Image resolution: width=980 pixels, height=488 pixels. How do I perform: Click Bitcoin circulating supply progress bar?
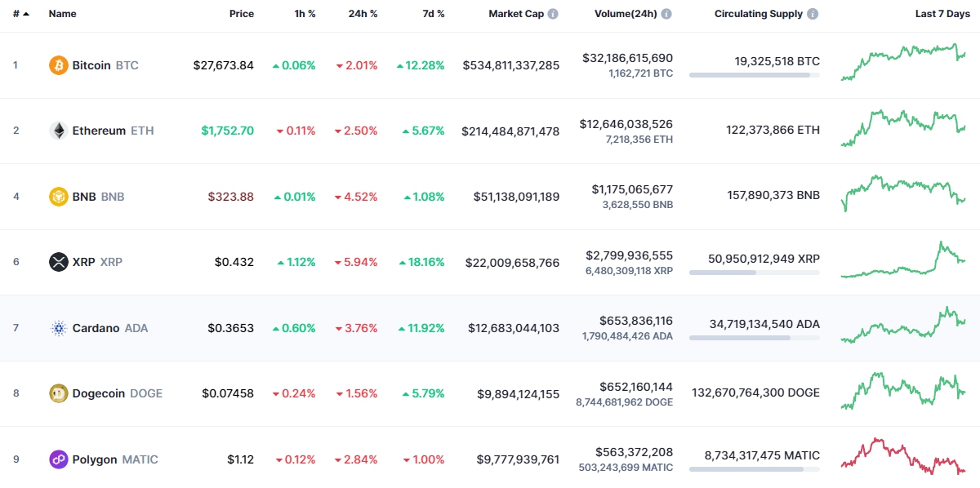pos(755,75)
